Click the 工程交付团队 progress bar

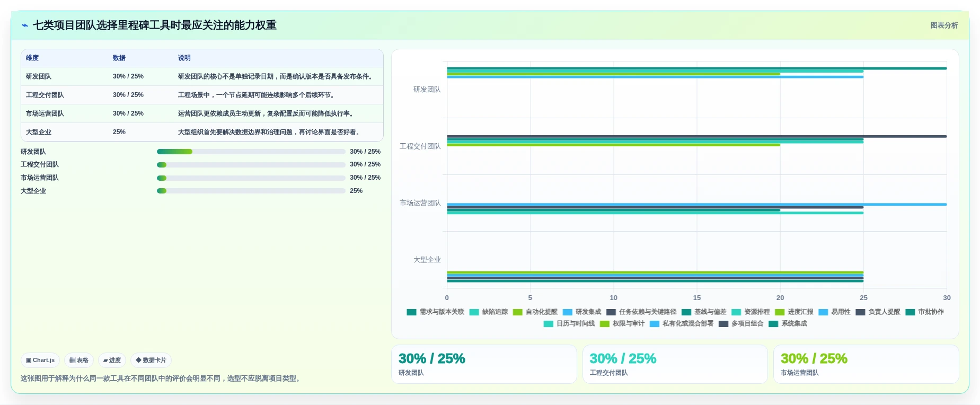point(251,165)
